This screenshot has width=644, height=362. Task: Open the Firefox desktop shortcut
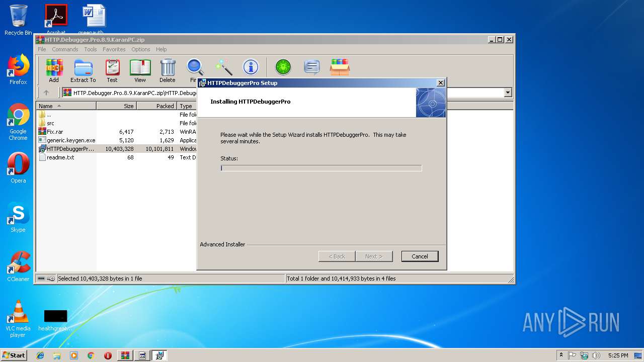point(18,69)
